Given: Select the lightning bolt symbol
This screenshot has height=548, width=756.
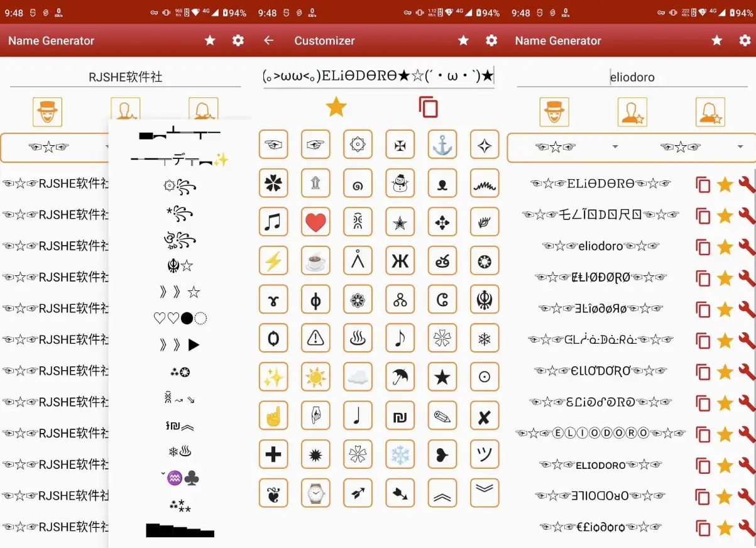Looking at the screenshot, I should coord(273,261).
